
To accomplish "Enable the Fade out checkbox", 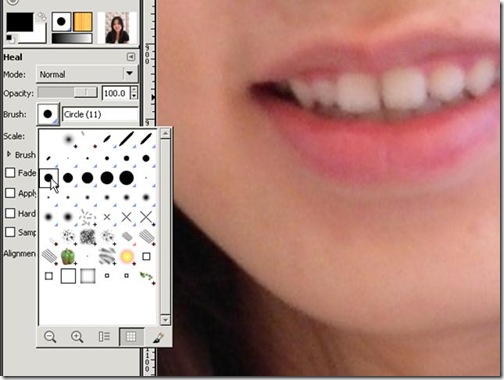I will click(x=10, y=173).
